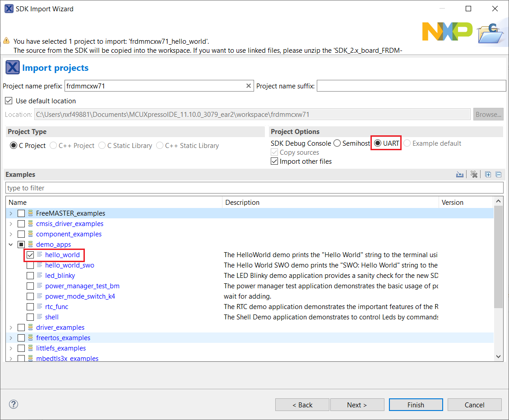
Task: Expand the FreeMASTER_examples tree node
Action: 11,213
